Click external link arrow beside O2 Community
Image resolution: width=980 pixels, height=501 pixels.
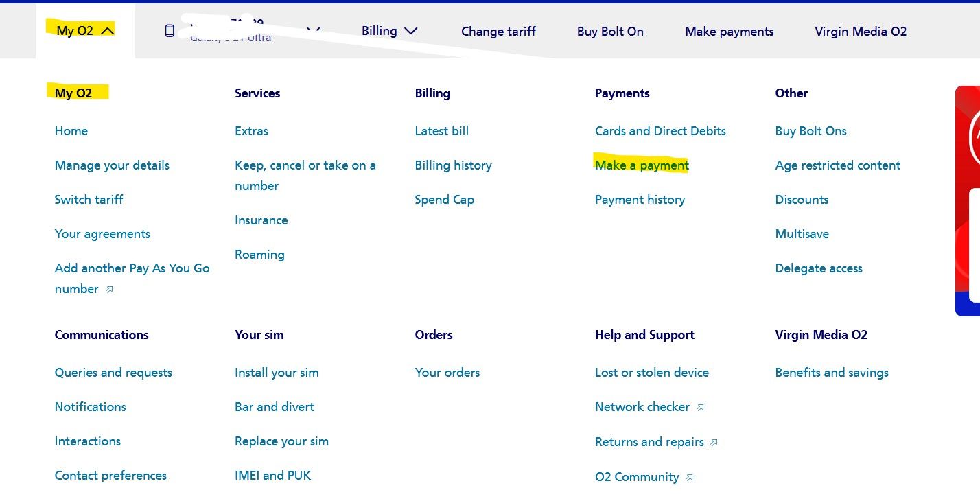coord(688,477)
